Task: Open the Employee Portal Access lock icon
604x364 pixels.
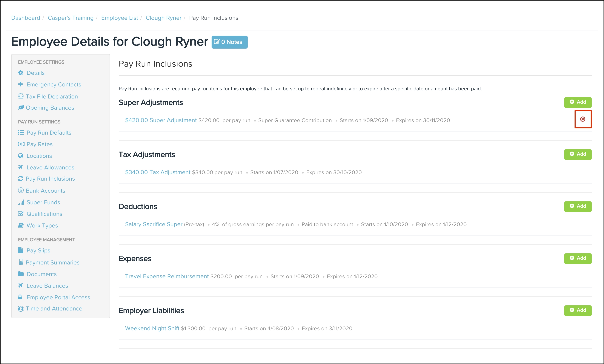Action: click(20, 297)
